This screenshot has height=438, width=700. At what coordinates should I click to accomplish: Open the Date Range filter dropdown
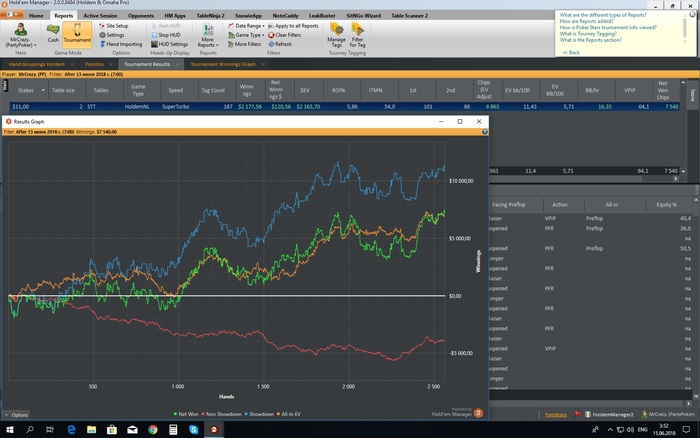click(246, 26)
